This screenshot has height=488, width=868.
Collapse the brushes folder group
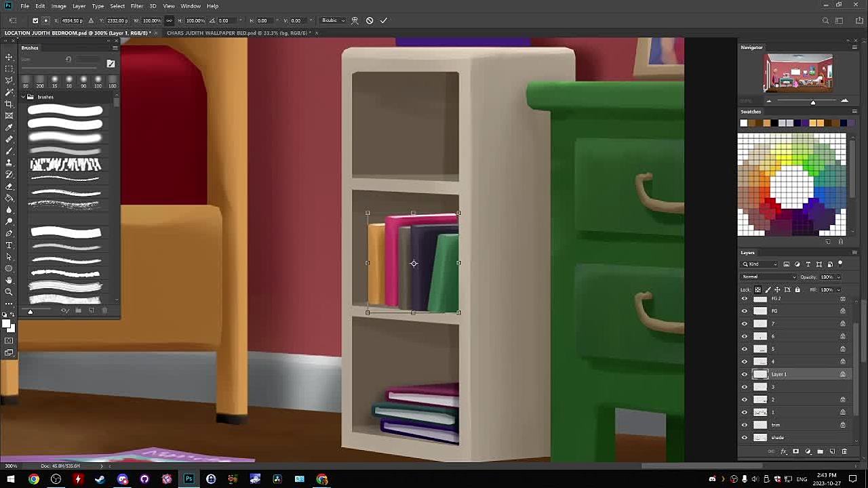(x=22, y=97)
